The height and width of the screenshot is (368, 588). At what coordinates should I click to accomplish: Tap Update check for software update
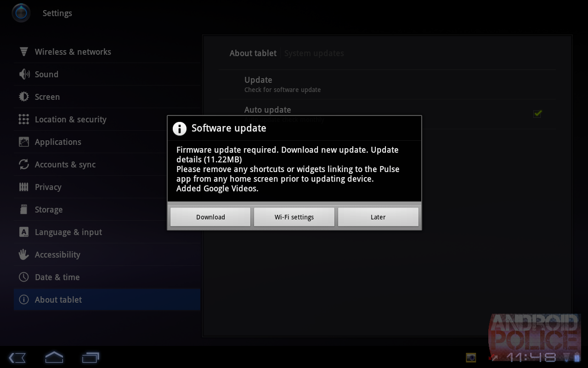point(387,84)
